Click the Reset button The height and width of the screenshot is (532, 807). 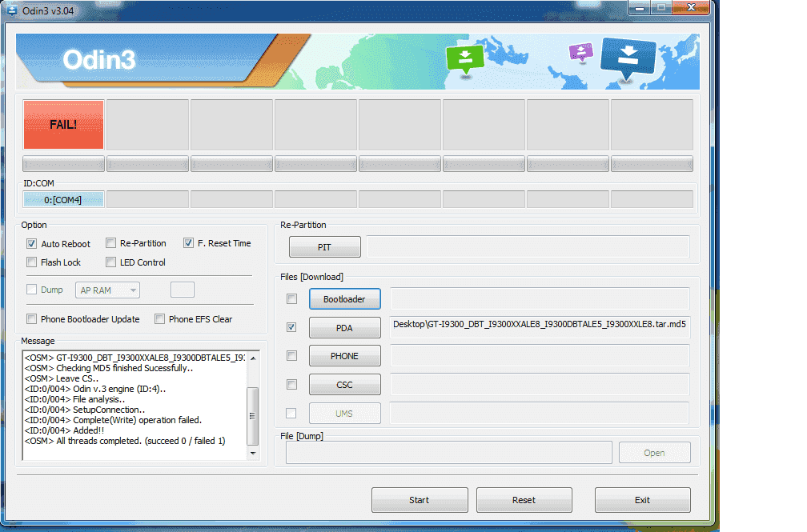pyautogui.click(x=524, y=500)
